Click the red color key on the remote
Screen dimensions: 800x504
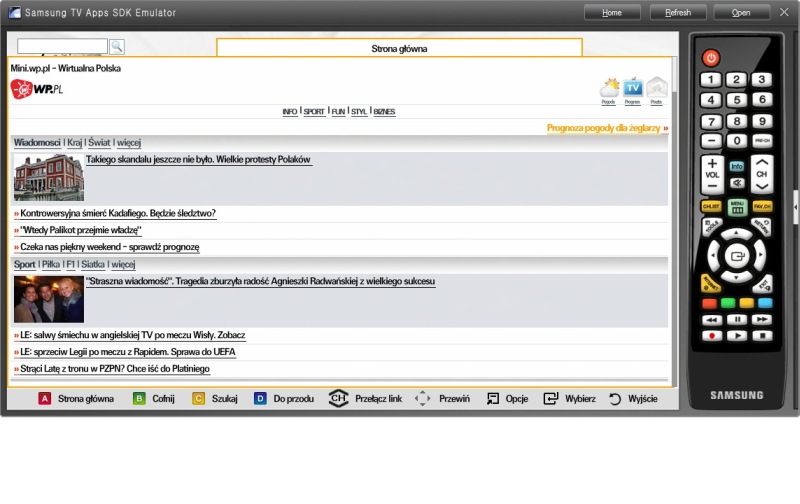[x=709, y=304]
